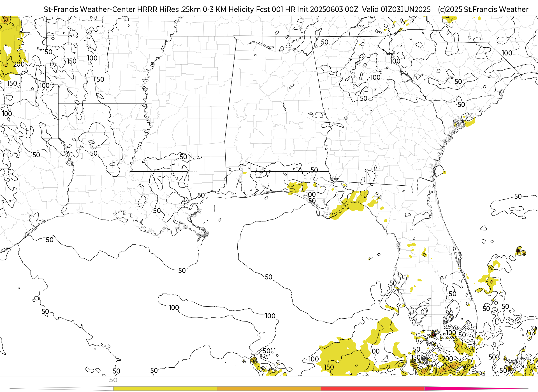538x392 pixels.
Task: Click the 'Valid 01Z03JUN2025' timestamp
Action: click(396, 10)
